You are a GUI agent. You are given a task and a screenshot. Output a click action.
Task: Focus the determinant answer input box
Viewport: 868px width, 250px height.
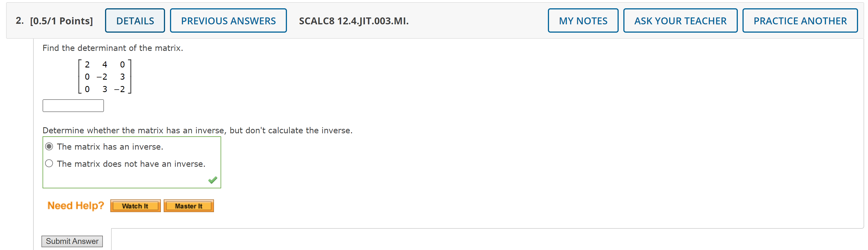(73, 106)
